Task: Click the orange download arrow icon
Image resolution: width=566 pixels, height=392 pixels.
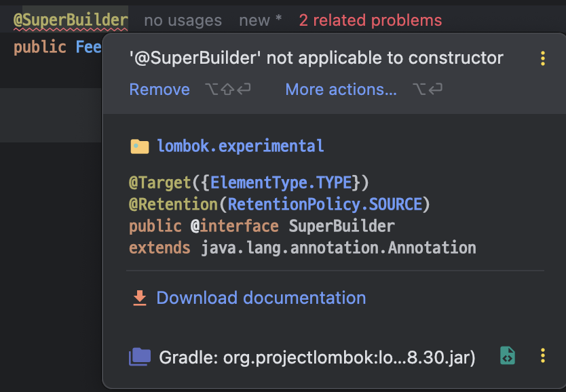Action: [x=140, y=298]
